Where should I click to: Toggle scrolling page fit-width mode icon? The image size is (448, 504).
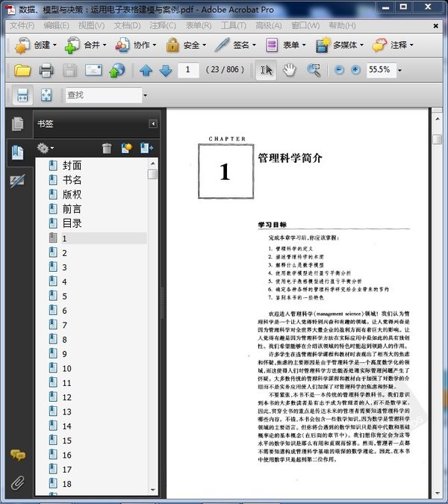(22, 95)
